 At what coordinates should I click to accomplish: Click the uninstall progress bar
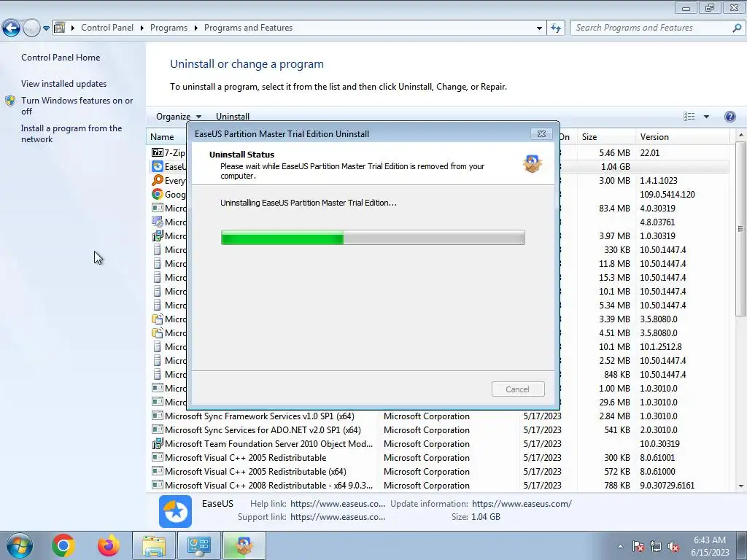point(373,237)
